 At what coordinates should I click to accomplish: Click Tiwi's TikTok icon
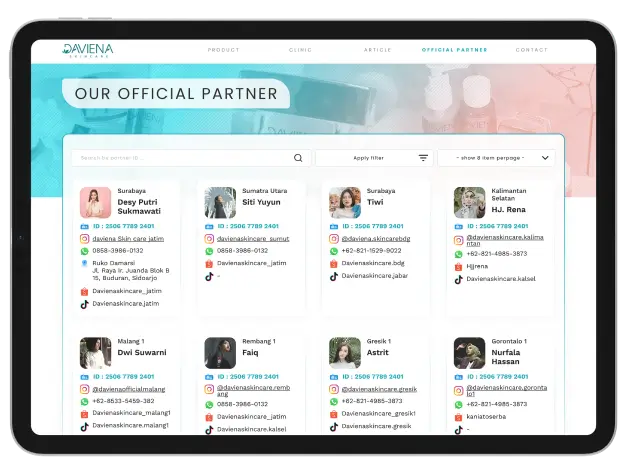coord(335,275)
